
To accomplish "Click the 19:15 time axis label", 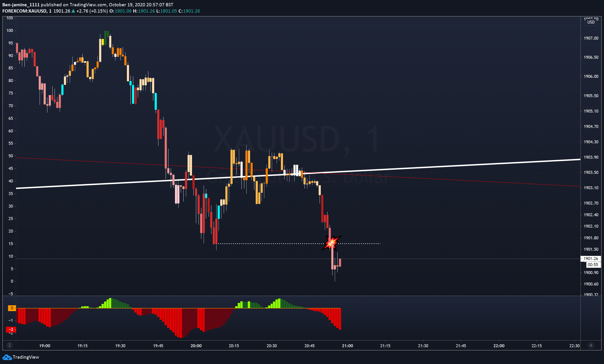I will tap(82, 346).
